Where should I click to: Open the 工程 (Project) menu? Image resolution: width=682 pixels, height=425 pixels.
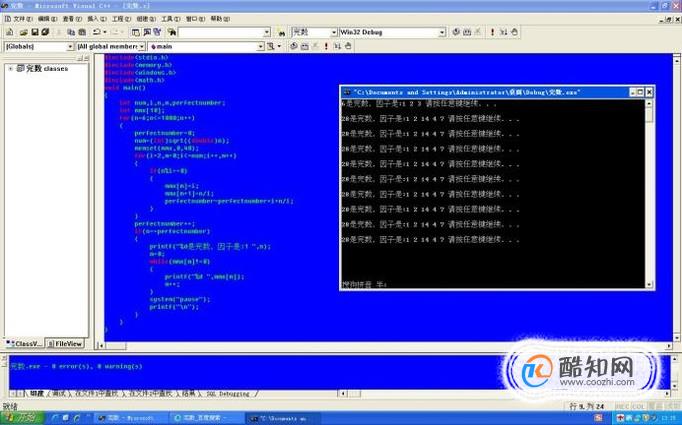point(121,19)
